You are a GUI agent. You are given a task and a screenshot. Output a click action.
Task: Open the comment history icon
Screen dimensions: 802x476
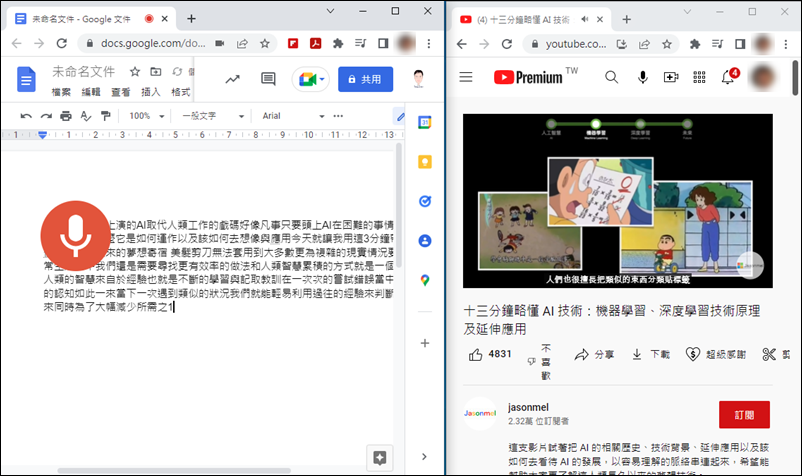point(268,79)
